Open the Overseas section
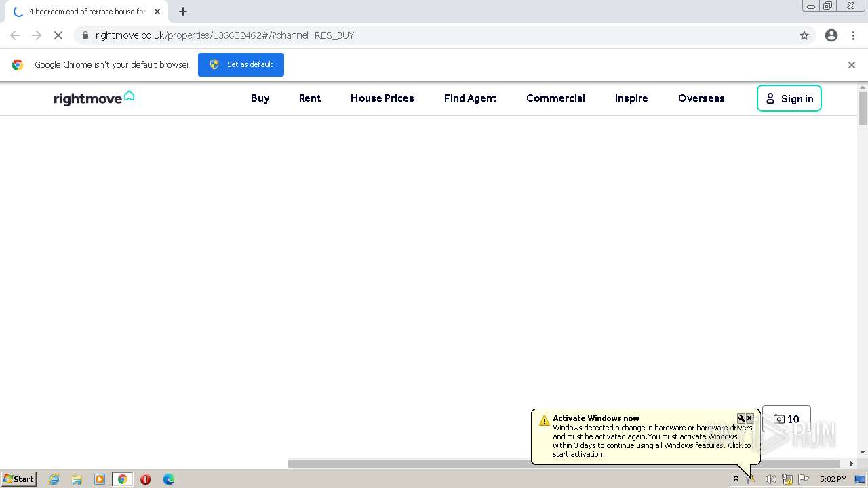The height and width of the screenshot is (488, 868). point(701,98)
